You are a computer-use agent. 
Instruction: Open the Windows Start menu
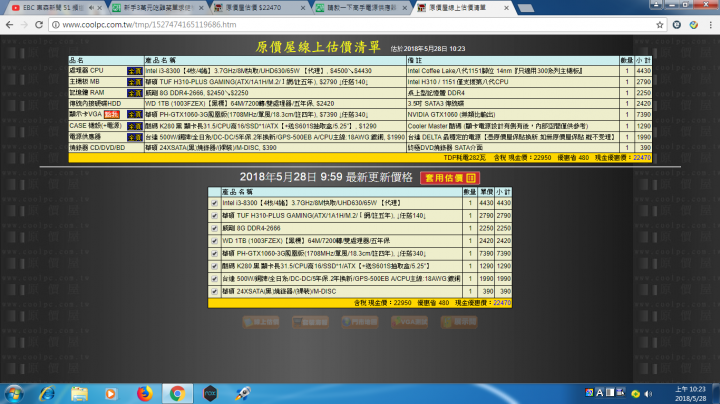(x=14, y=394)
